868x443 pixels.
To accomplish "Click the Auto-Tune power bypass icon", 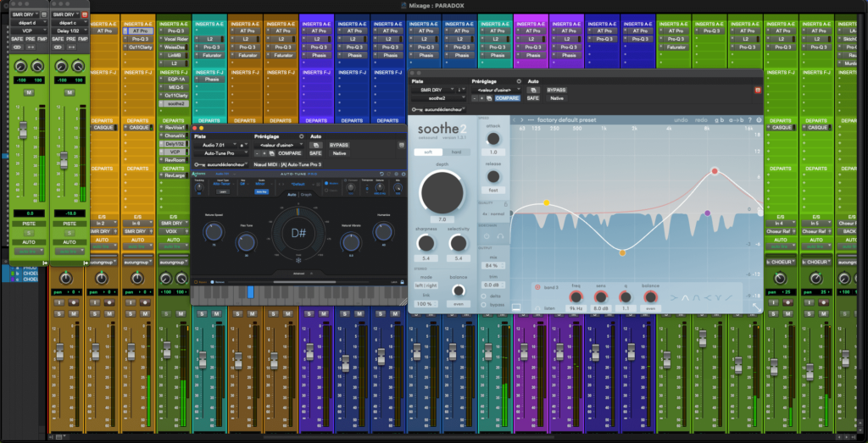I will point(403,174).
